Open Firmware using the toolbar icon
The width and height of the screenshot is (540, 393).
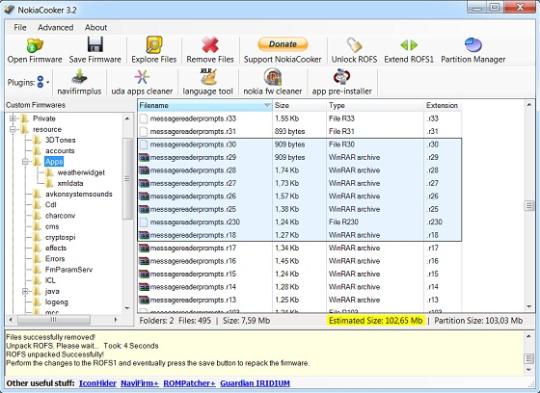(x=35, y=45)
